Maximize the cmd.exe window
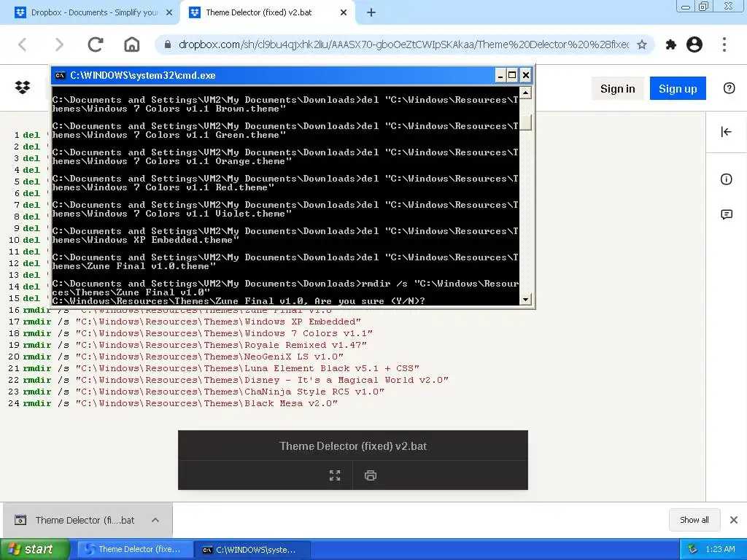 click(x=512, y=75)
